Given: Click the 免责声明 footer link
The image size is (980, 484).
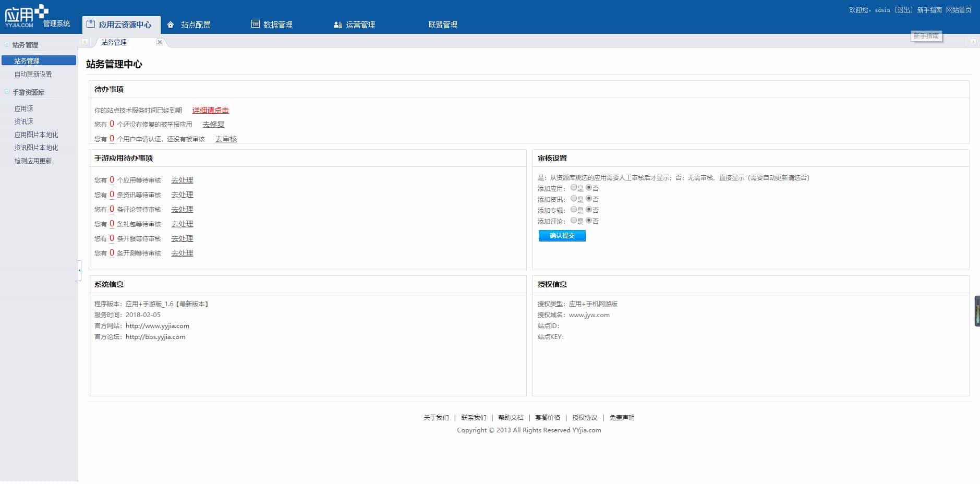Looking at the screenshot, I should 622,418.
